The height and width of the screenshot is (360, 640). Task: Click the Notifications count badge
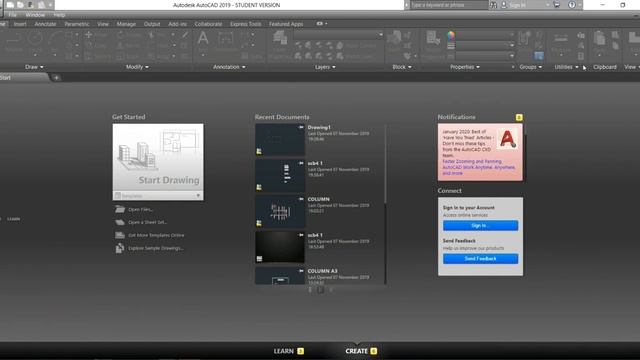pyautogui.click(x=519, y=117)
